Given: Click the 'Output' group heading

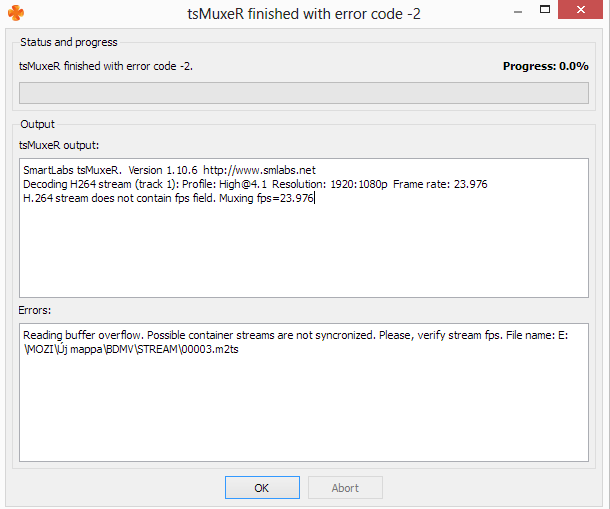Looking at the screenshot, I should pos(38,124).
